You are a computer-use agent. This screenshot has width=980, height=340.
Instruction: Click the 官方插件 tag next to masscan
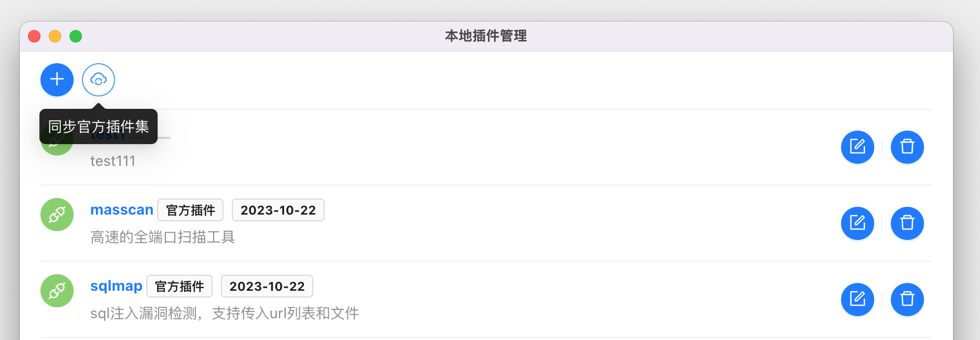tap(190, 210)
